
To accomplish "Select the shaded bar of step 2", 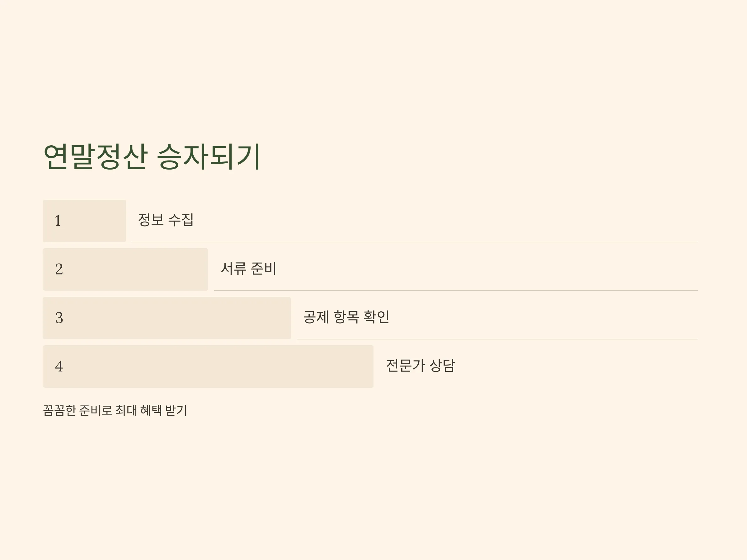I will point(125,269).
